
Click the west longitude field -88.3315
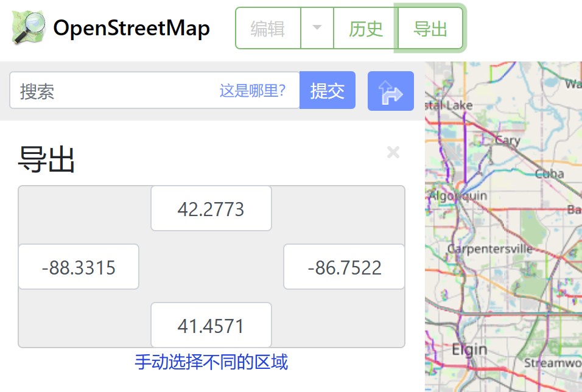(79, 267)
